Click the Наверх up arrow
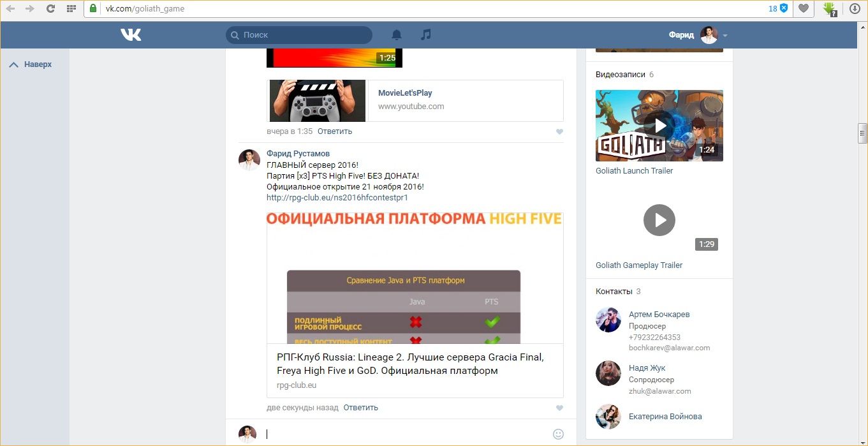Image resolution: width=868 pixels, height=446 pixels. [x=13, y=64]
